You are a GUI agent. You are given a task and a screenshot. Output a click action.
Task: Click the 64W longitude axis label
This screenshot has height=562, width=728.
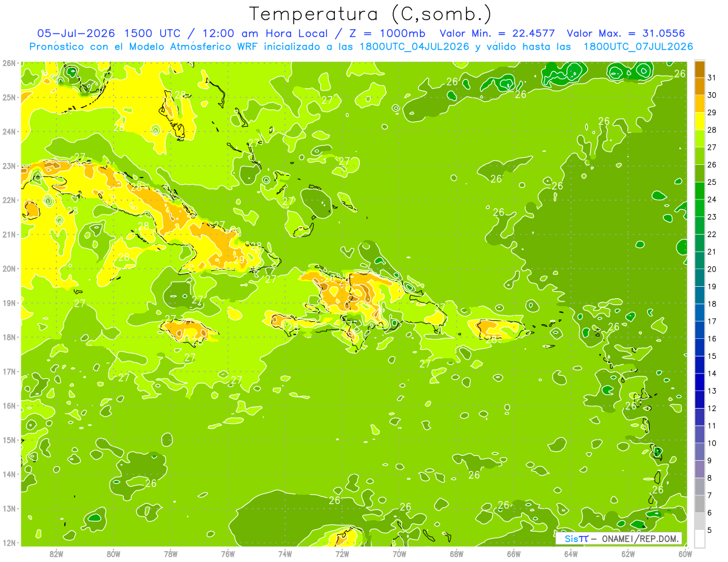571,554
